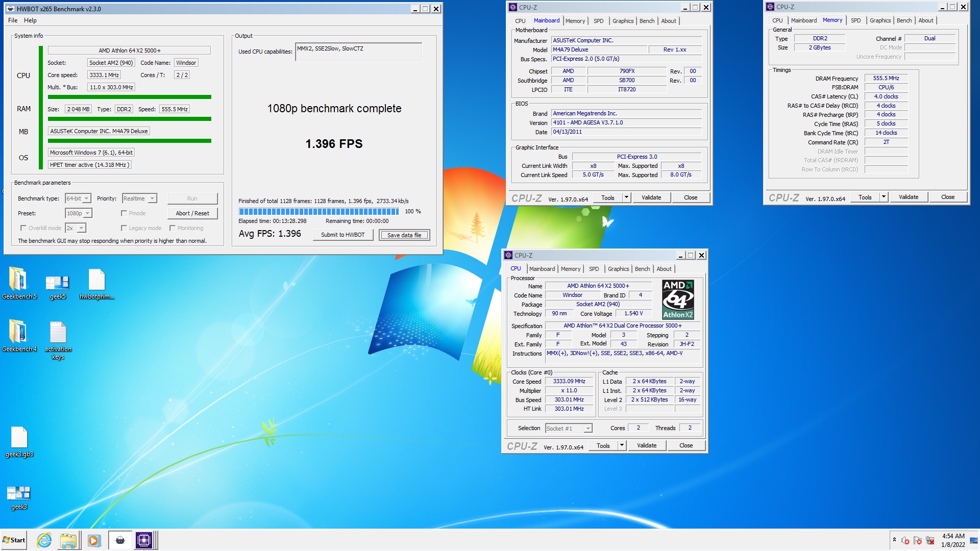Show hidden tray icons arrow

point(894,540)
